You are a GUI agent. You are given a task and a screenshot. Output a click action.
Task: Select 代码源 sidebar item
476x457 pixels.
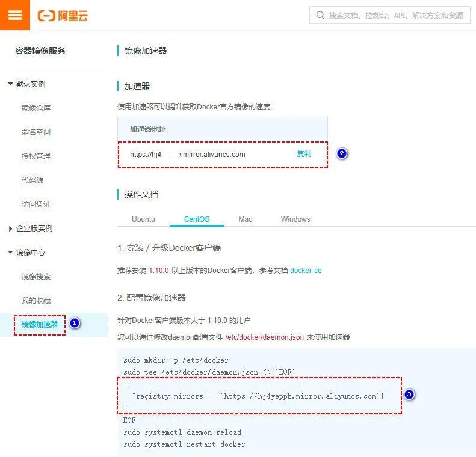click(32, 180)
